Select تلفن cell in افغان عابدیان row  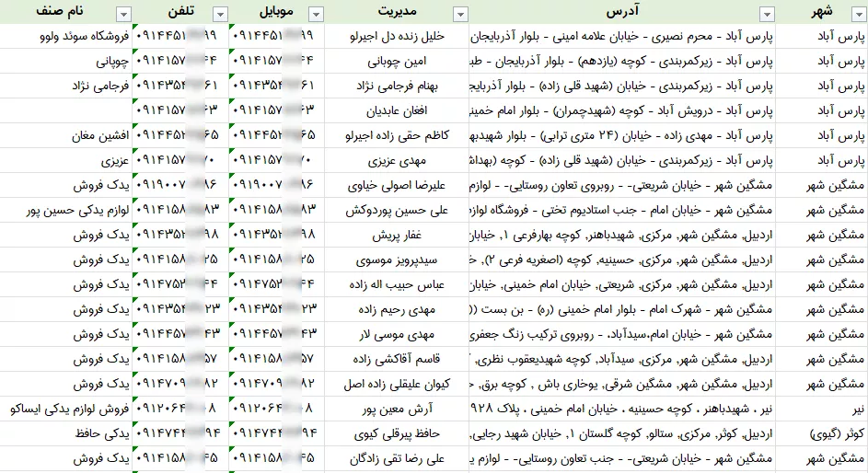pyautogui.click(x=180, y=110)
